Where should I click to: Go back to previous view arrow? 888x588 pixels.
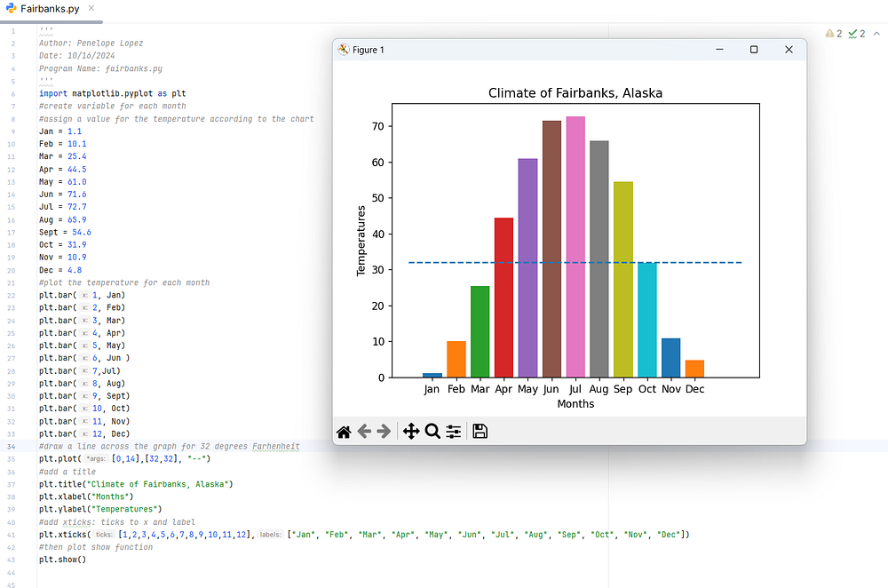(x=364, y=432)
